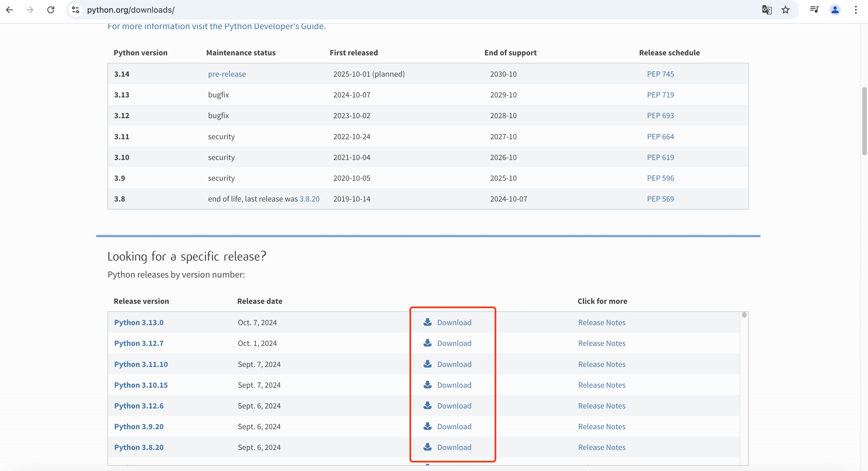Open the Python 3.9.20 release page

pyautogui.click(x=139, y=427)
